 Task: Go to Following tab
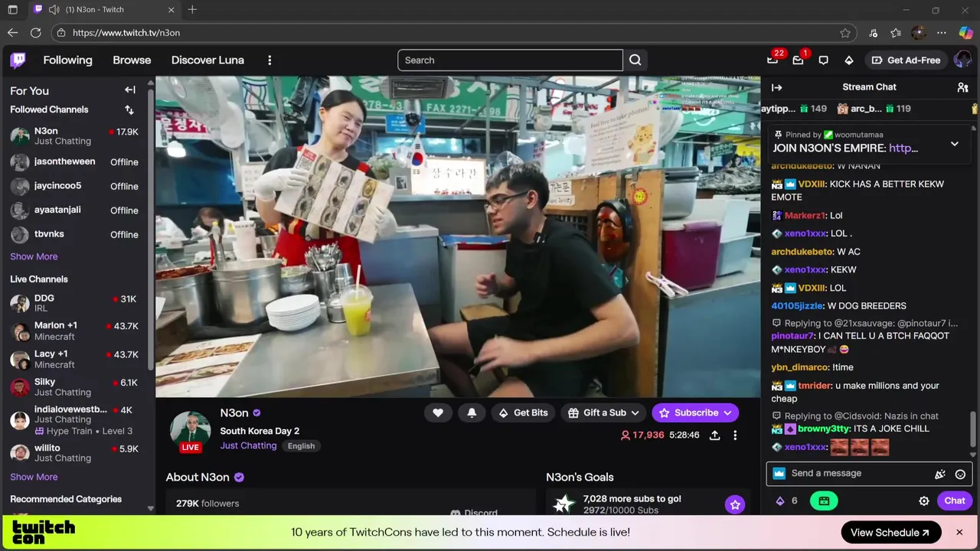[x=67, y=60]
